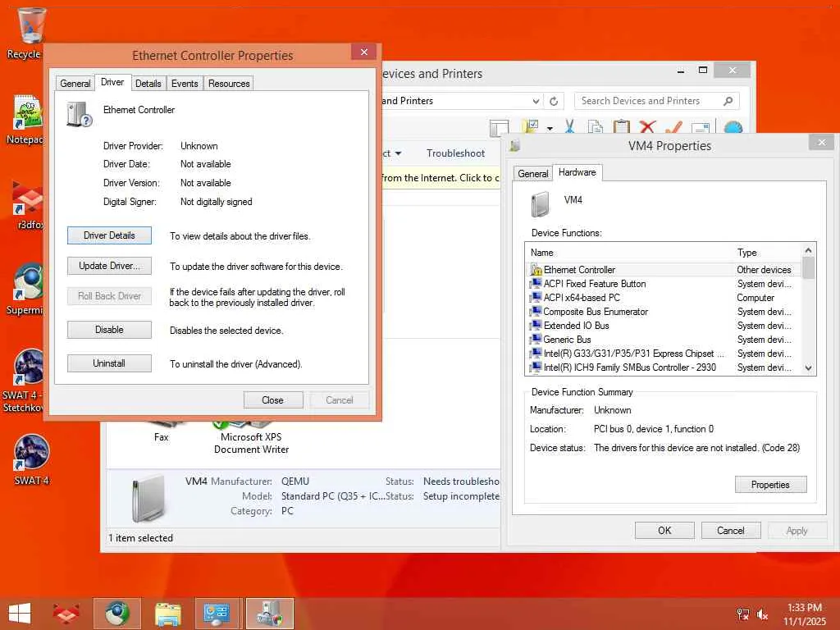Open the Details tab
840x630 pixels.
tap(148, 84)
